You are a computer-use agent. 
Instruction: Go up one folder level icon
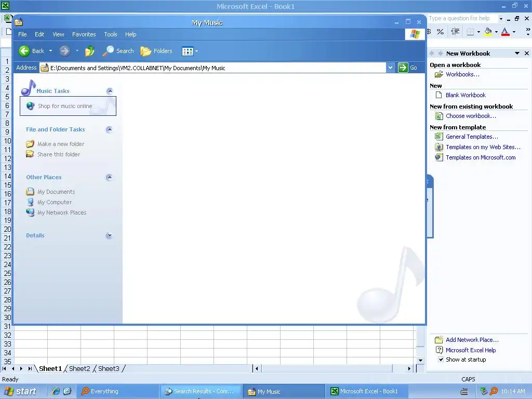point(90,51)
